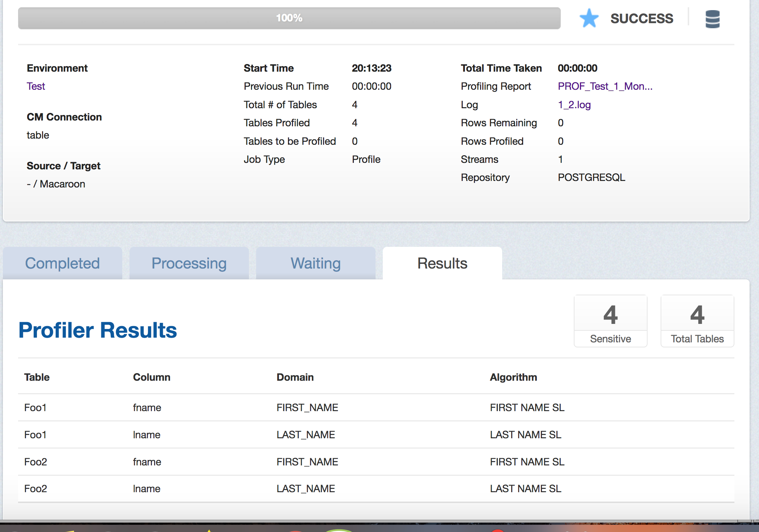
Task: Click the Sensitive count box
Action: pos(611,321)
